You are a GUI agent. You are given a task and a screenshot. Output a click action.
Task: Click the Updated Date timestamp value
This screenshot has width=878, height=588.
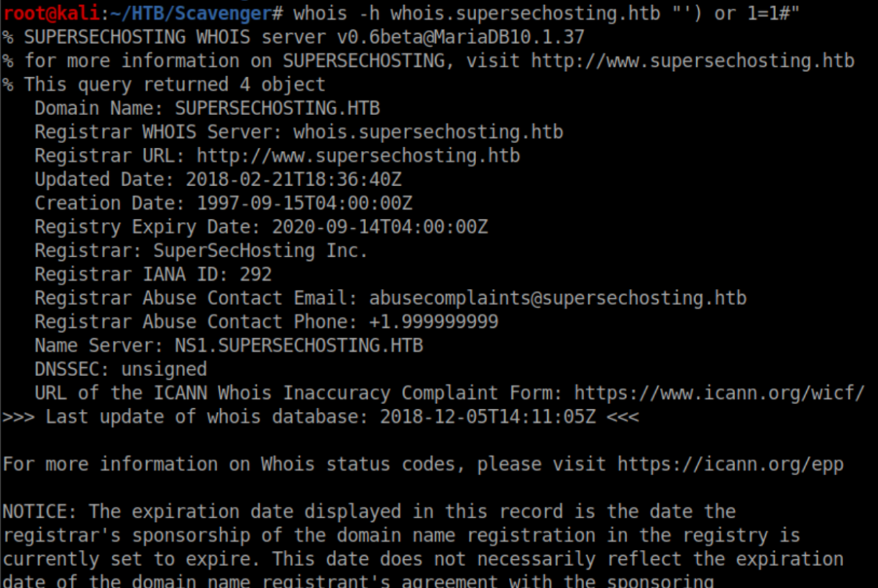click(293, 179)
